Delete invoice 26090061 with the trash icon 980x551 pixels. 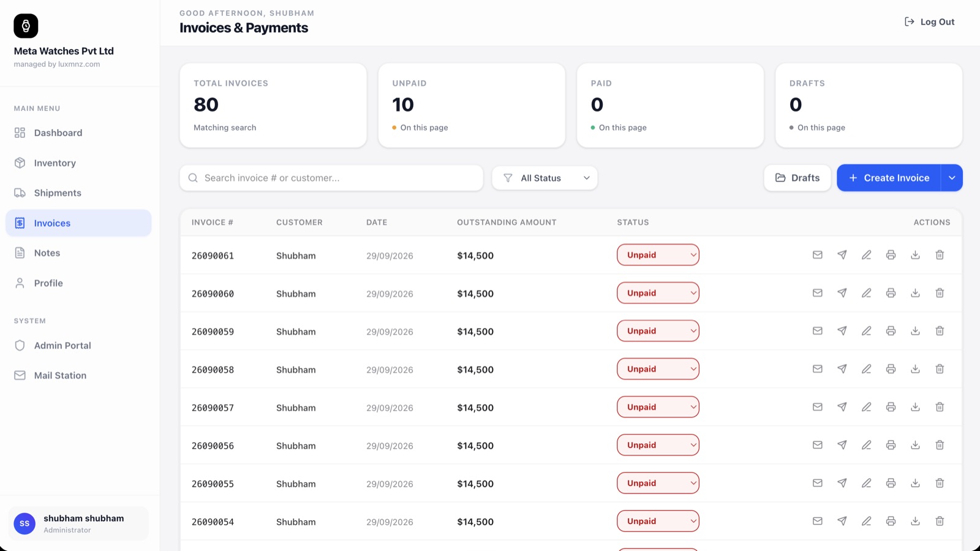[x=940, y=255]
